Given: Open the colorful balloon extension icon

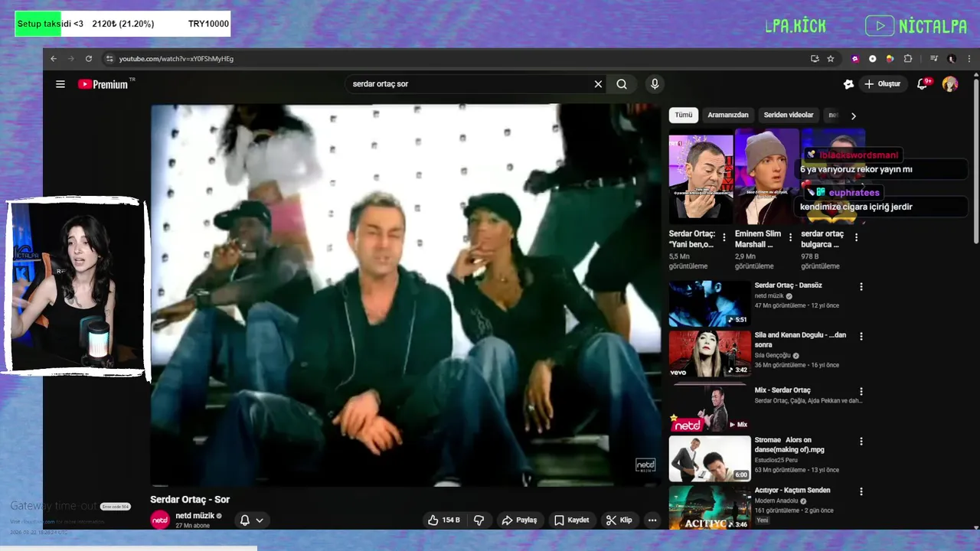Looking at the screenshot, I should click(890, 59).
